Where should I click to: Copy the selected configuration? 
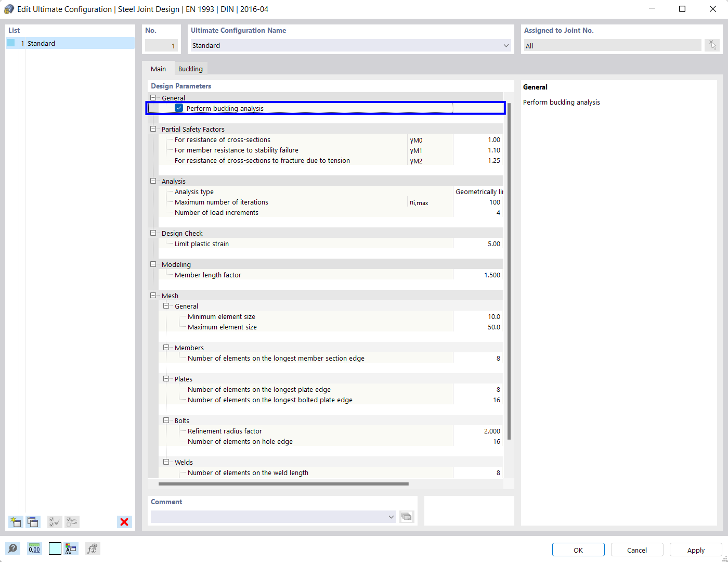point(33,521)
